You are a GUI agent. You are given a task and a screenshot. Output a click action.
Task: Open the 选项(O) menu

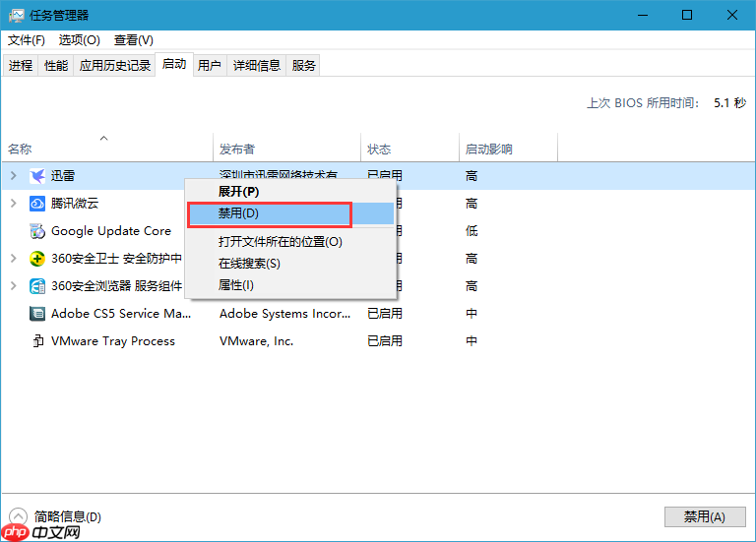click(80, 40)
